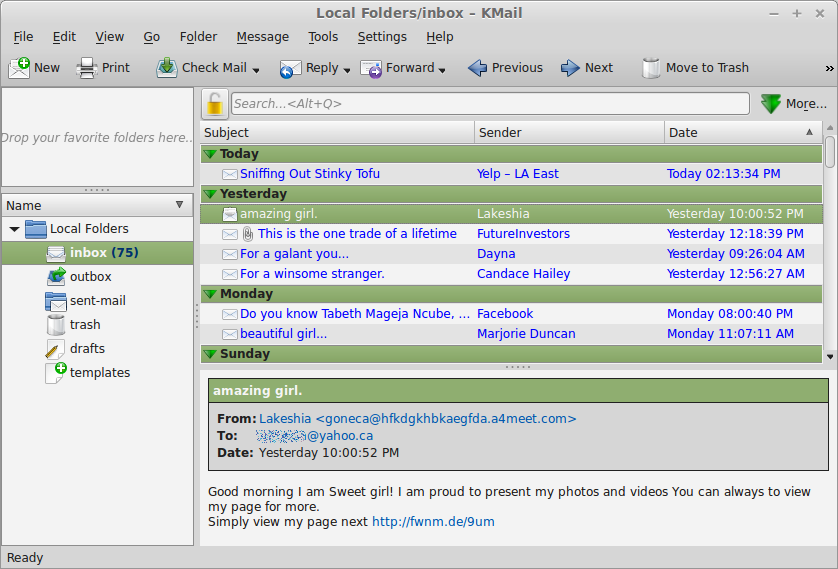838x569 pixels.
Task: Open the Folder menu
Action: [198, 37]
